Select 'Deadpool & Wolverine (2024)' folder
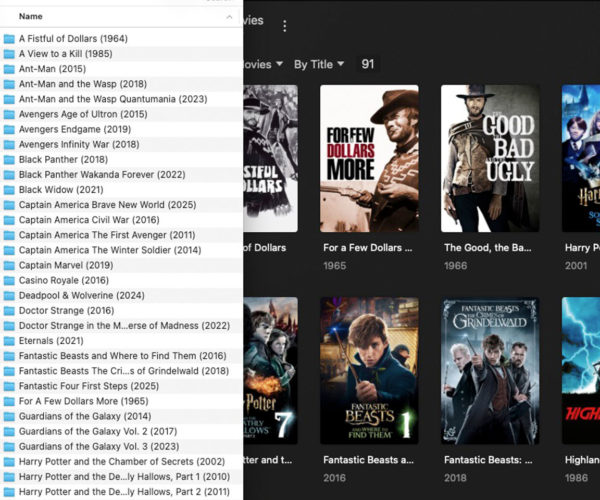Viewport: 600px width, 500px height. (121, 295)
